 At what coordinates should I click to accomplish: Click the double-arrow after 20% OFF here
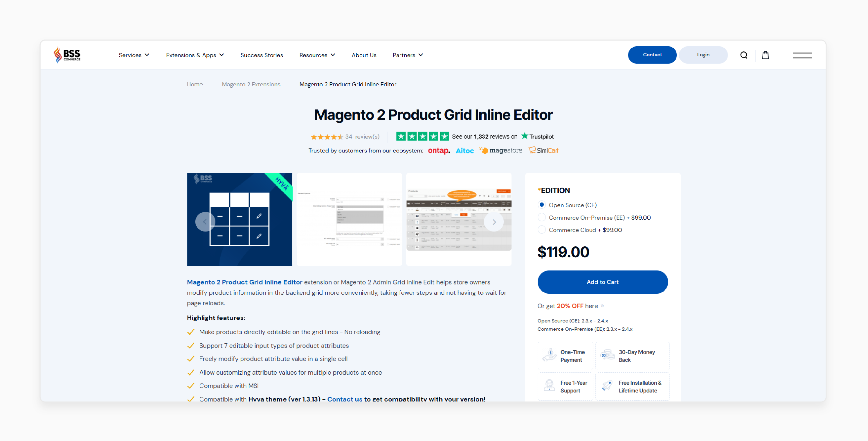click(602, 306)
